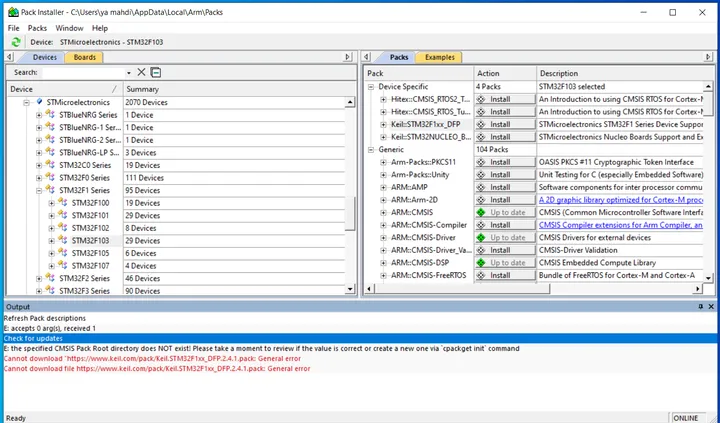Click ARM::CMSIS-DSP up to date green icon
Screen dimensions: 720x423
click(481, 263)
